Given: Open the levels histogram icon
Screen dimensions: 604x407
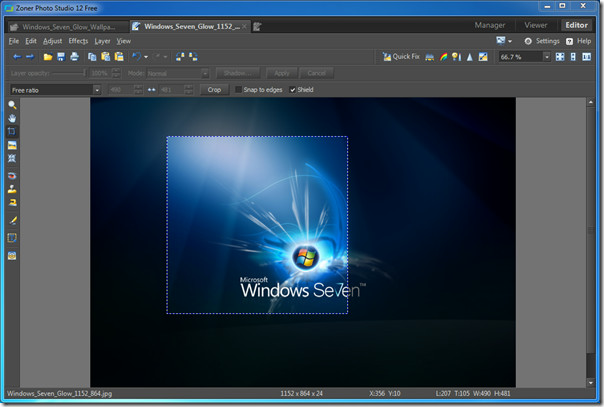Looking at the screenshot, I should tap(430, 57).
